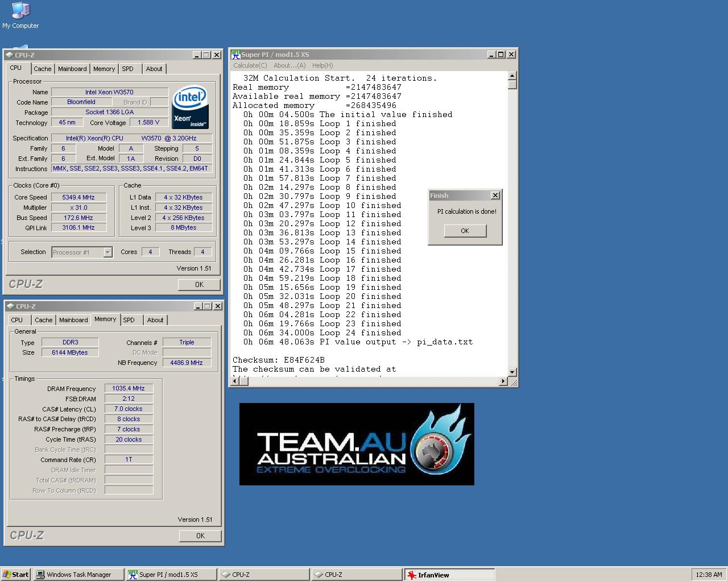Switch to Cache tab in bottom CPU-Z

44,320
